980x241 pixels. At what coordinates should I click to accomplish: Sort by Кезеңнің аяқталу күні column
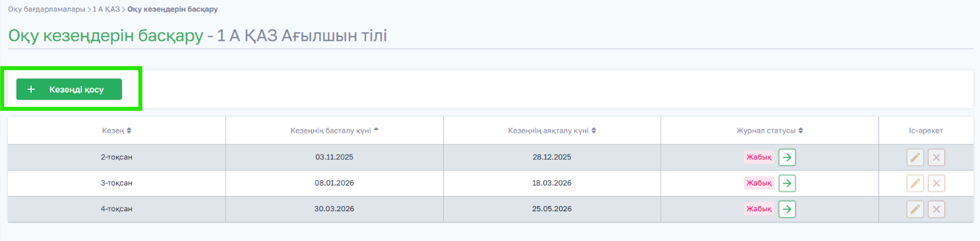[x=552, y=131]
